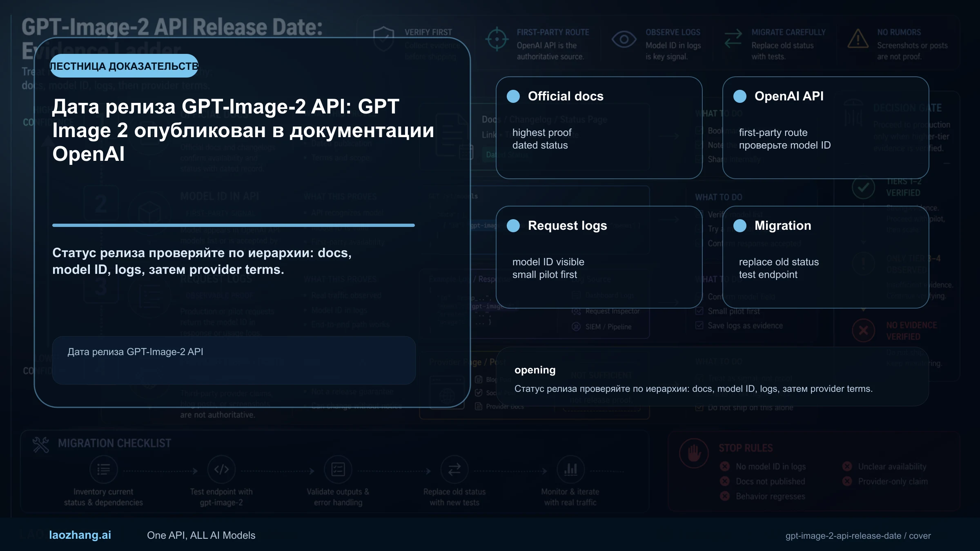
Task: Click the Test endpoint code brackets icon
Action: (x=221, y=470)
